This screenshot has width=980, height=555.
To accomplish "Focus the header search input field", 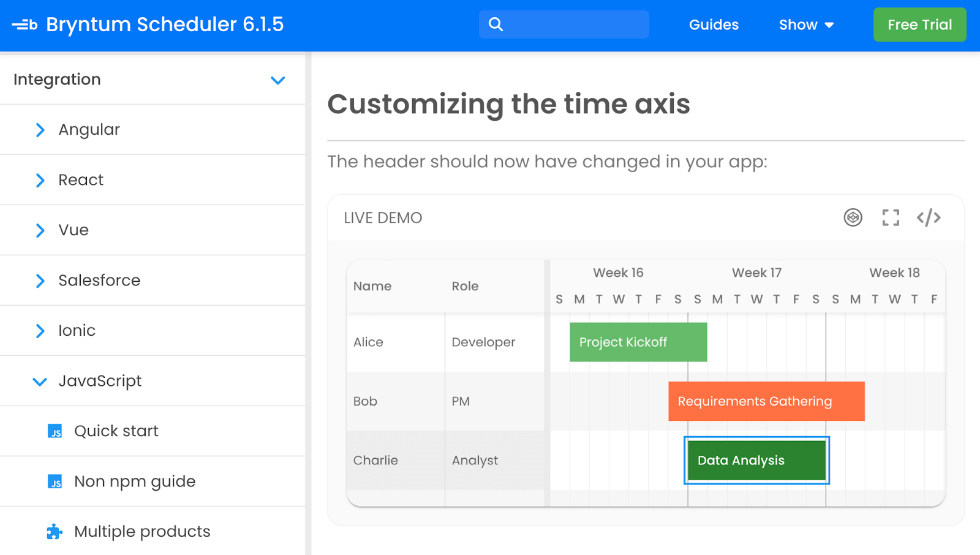I will [x=564, y=25].
